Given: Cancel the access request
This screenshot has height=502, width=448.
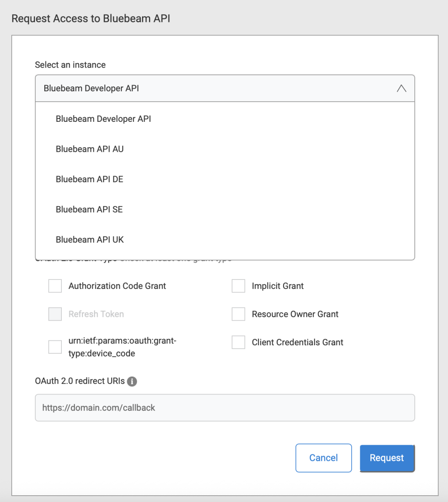Looking at the screenshot, I should pyautogui.click(x=323, y=458).
